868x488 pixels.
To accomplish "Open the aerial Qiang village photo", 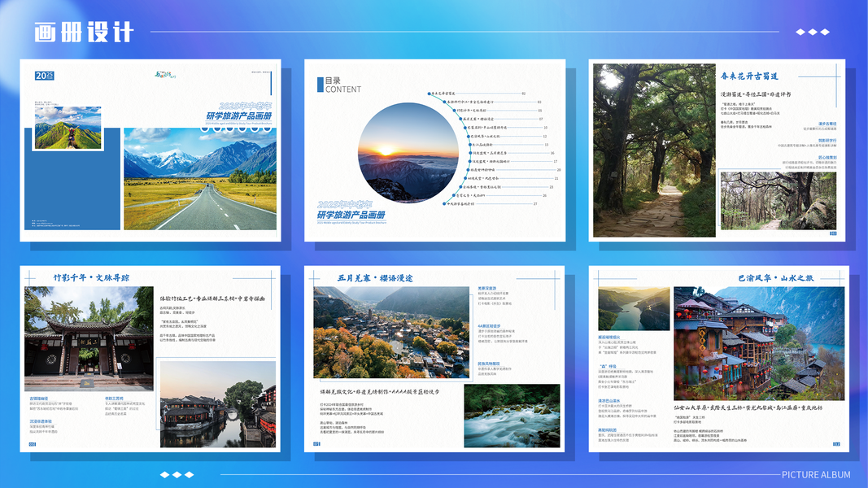I will coord(391,332).
